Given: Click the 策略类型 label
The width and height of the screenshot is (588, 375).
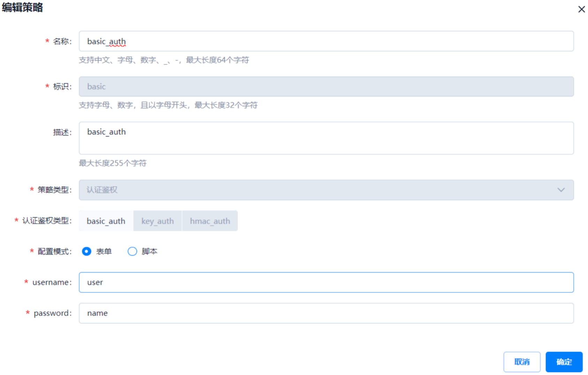Looking at the screenshot, I should click(x=54, y=190).
